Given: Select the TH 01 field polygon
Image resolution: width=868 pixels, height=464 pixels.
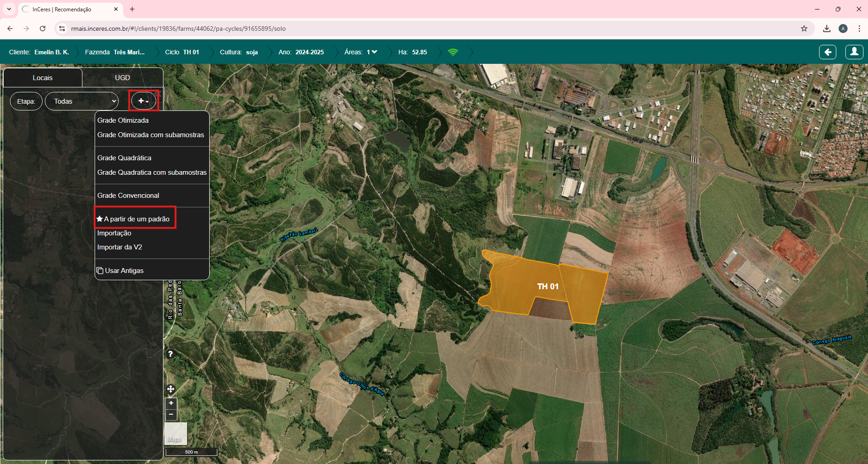Looking at the screenshot, I should [x=547, y=287].
